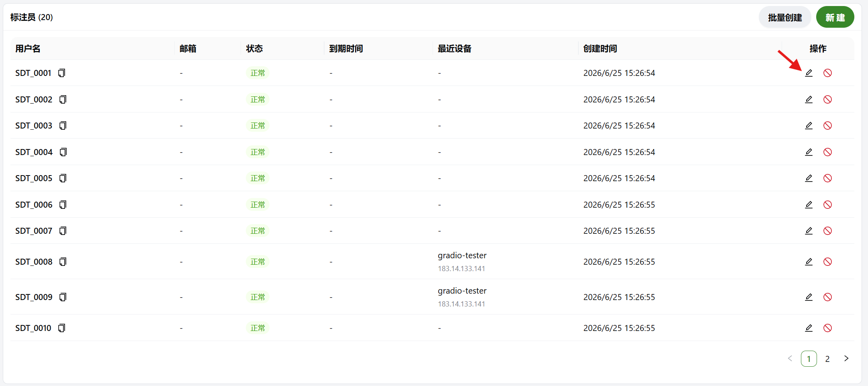Edit the SDT_0003 user
Image resolution: width=868 pixels, height=386 pixels.
(x=809, y=125)
